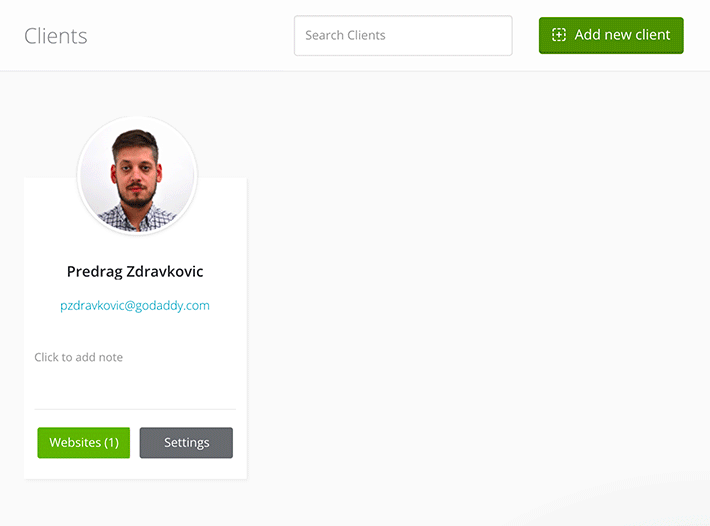Image resolution: width=710 pixels, height=526 pixels.
Task: Email the client via the godaddy.com address
Action: point(135,306)
